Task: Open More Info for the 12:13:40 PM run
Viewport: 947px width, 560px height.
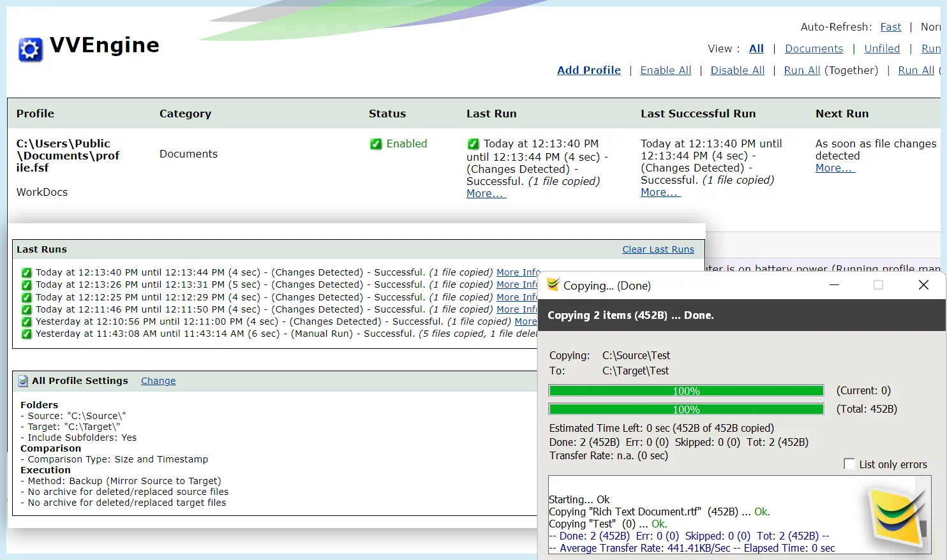Action: point(518,272)
